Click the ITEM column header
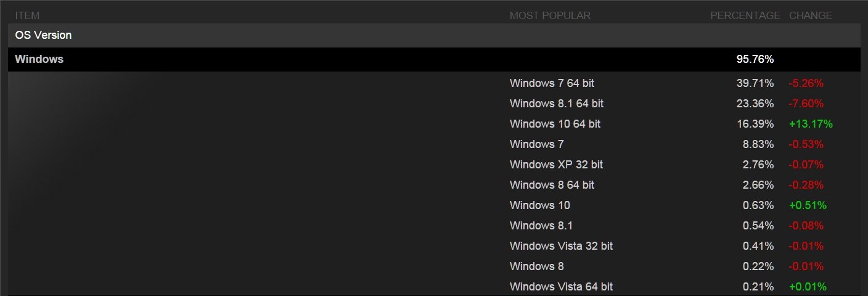Screen dimensions: 868x296 tap(28, 15)
